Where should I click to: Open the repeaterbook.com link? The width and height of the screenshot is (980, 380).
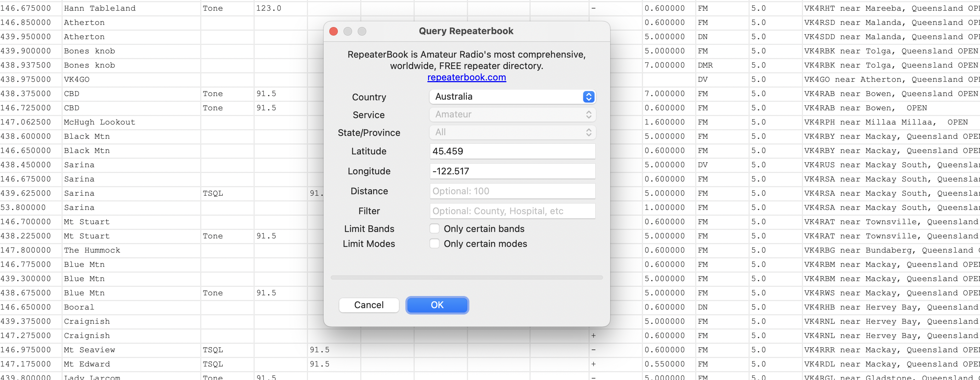(x=467, y=77)
